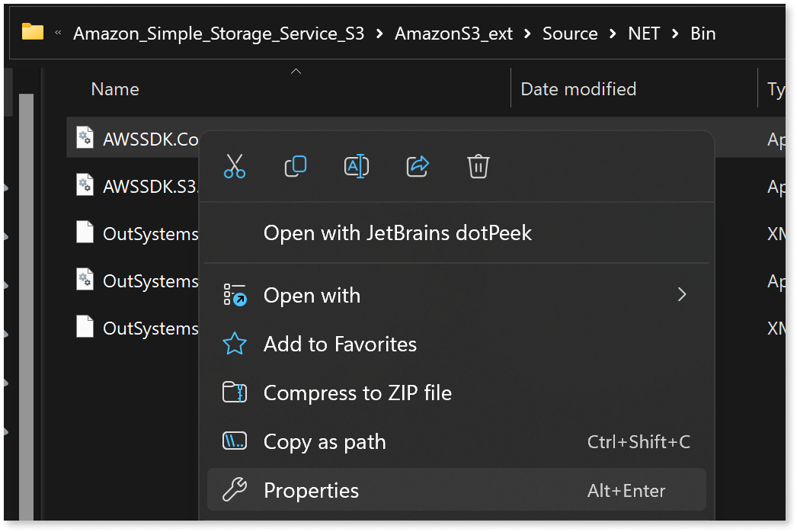Click the Rename icon in context menu
The height and width of the screenshot is (532, 797).
pos(357,166)
